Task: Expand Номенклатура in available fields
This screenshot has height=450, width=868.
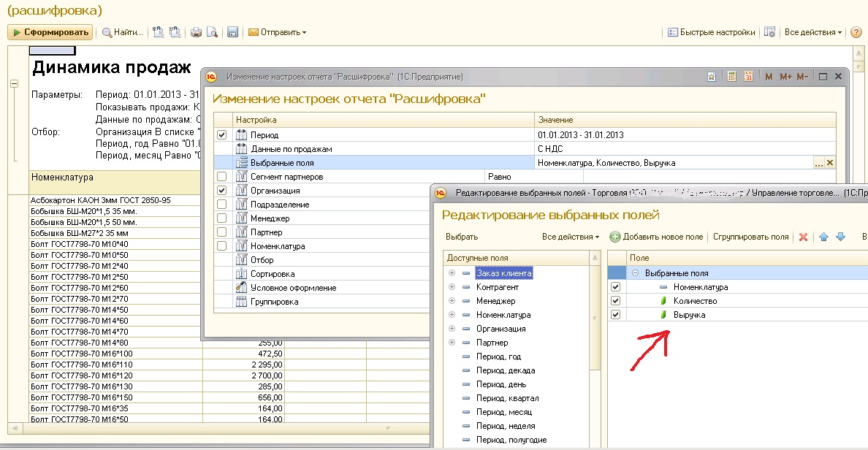Action: coord(452,314)
